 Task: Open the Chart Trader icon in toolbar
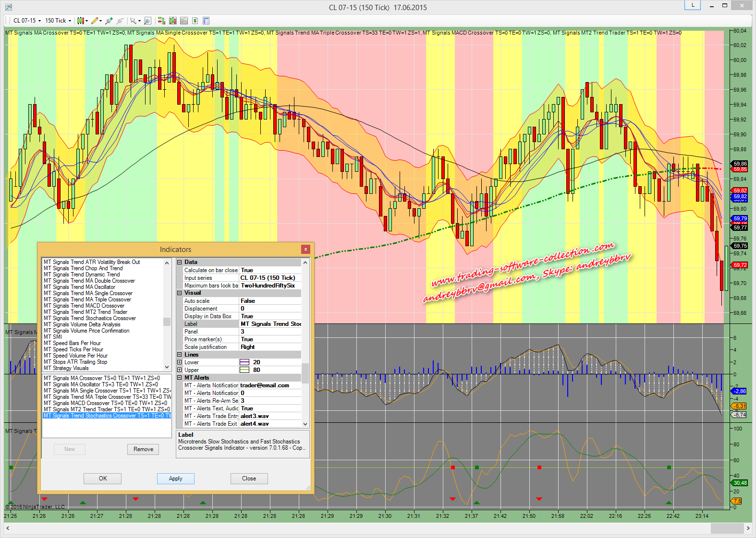click(161, 21)
